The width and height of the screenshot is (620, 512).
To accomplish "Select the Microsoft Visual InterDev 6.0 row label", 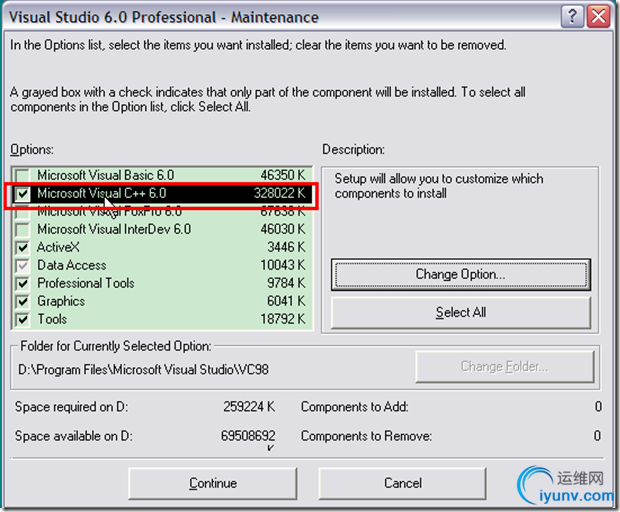I will pyautogui.click(x=114, y=229).
